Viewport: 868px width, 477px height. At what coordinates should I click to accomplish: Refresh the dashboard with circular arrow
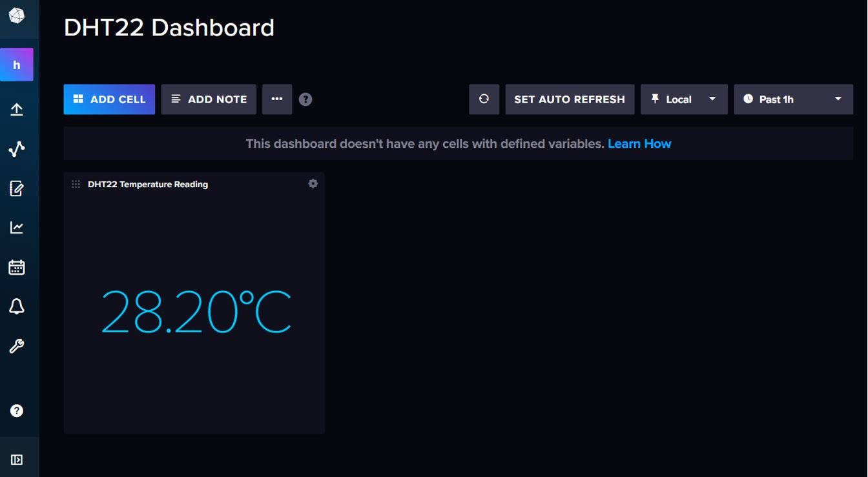(x=484, y=99)
